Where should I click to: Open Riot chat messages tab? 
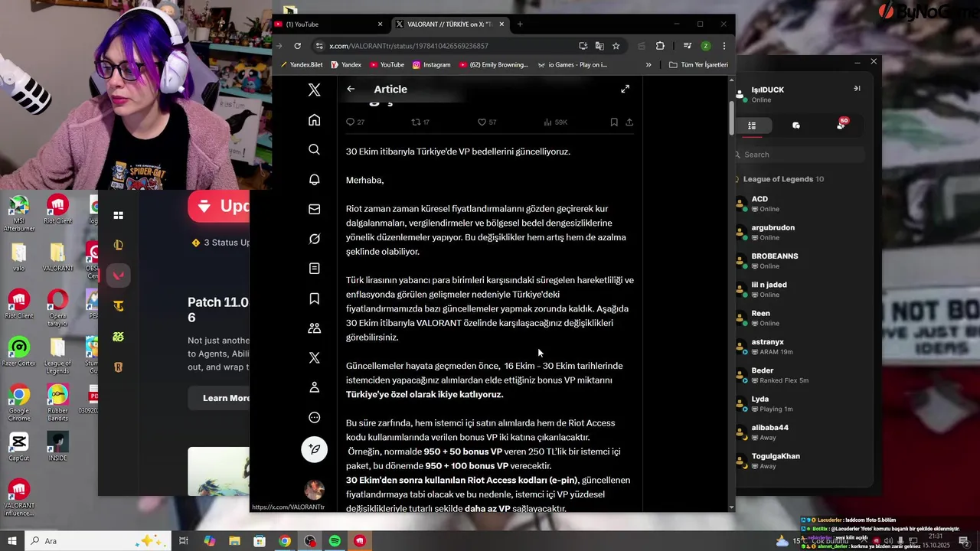[796, 126]
